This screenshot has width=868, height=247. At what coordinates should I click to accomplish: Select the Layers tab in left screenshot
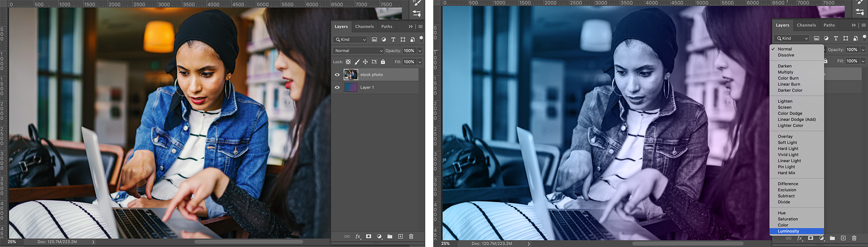341,26
